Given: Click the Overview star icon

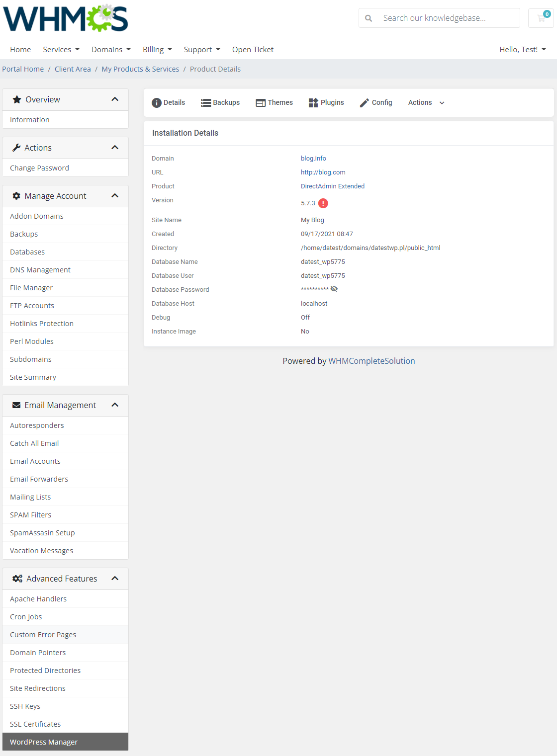Looking at the screenshot, I should click(x=17, y=99).
